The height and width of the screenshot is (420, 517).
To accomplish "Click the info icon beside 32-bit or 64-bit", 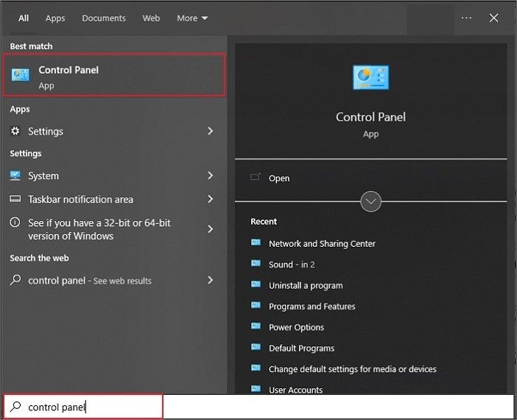I will pyautogui.click(x=15, y=223).
